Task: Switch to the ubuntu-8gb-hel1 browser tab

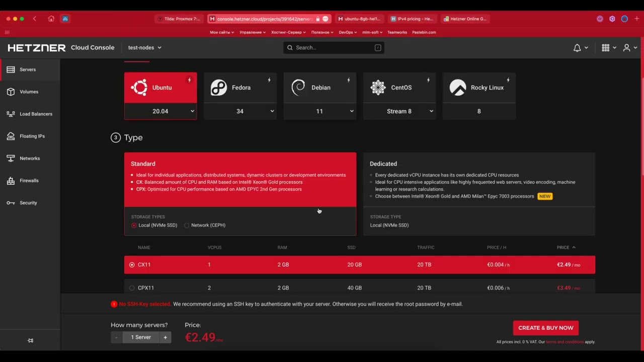Action: [359, 19]
